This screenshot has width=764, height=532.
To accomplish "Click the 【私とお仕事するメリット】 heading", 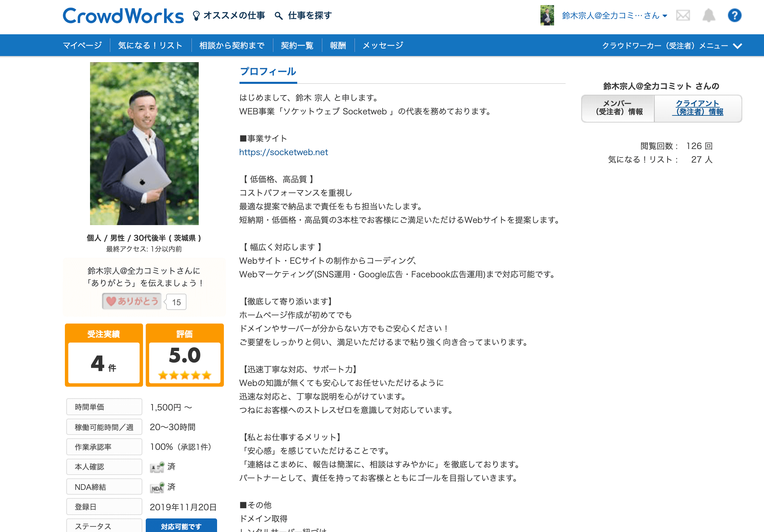I will [x=291, y=437].
